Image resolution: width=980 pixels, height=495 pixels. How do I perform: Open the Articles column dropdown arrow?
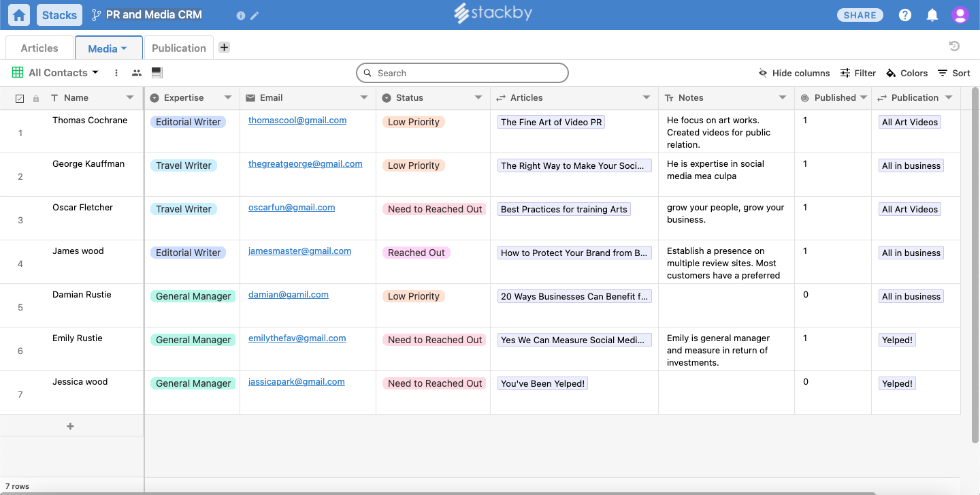pyautogui.click(x=647, y=98)
